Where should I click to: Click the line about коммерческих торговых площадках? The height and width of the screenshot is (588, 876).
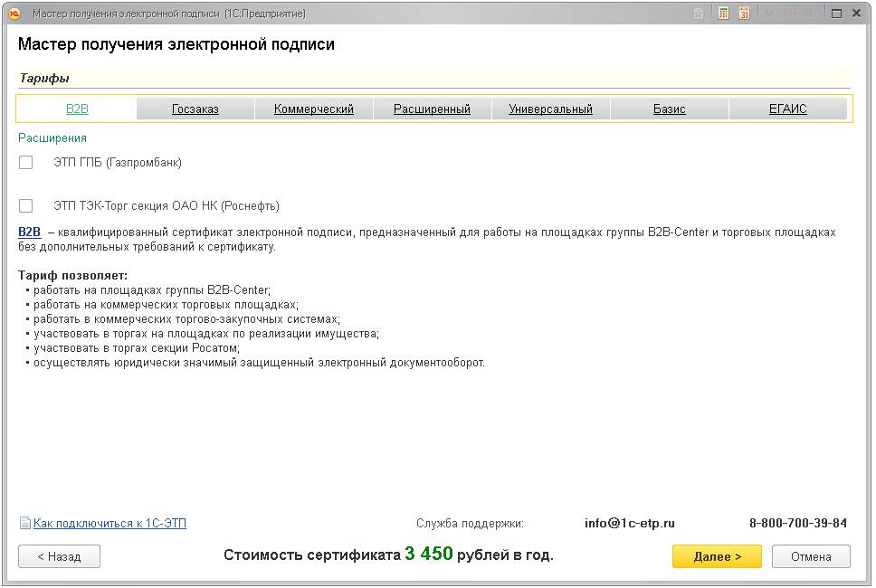click(166, 304)
